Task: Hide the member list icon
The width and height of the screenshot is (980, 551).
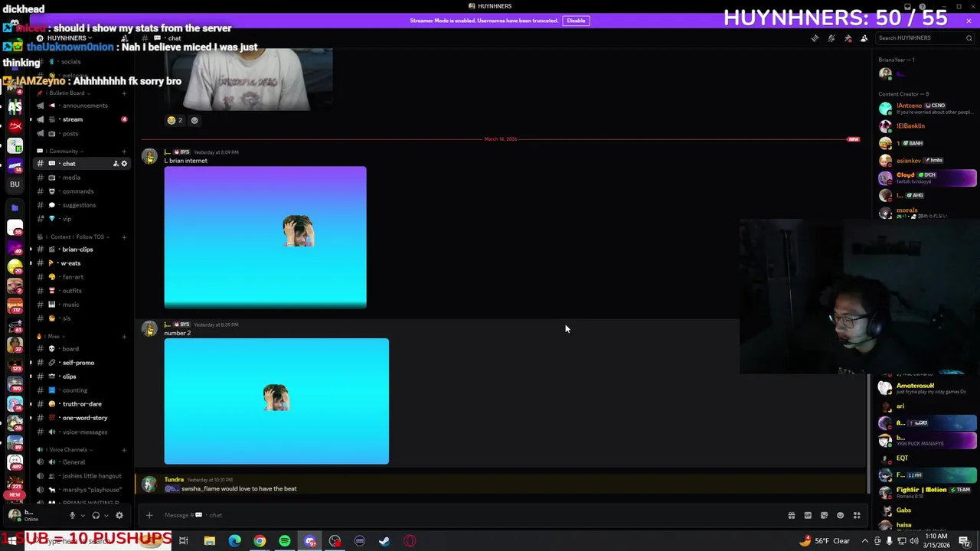Action: point(864,38)
